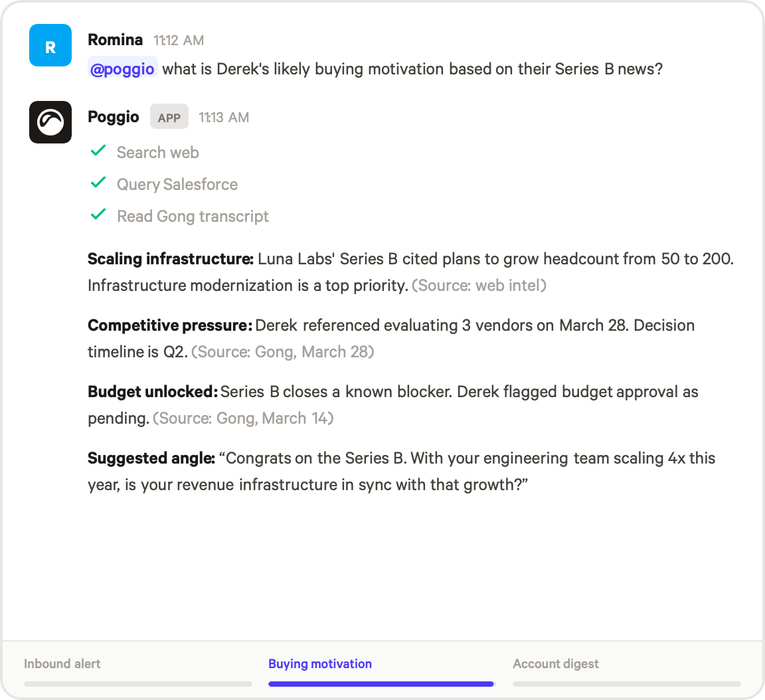The height and width of the screenshot is (700, 765).
Task: Open the Gong March 28 source citation
Action: tap(283, 352)
